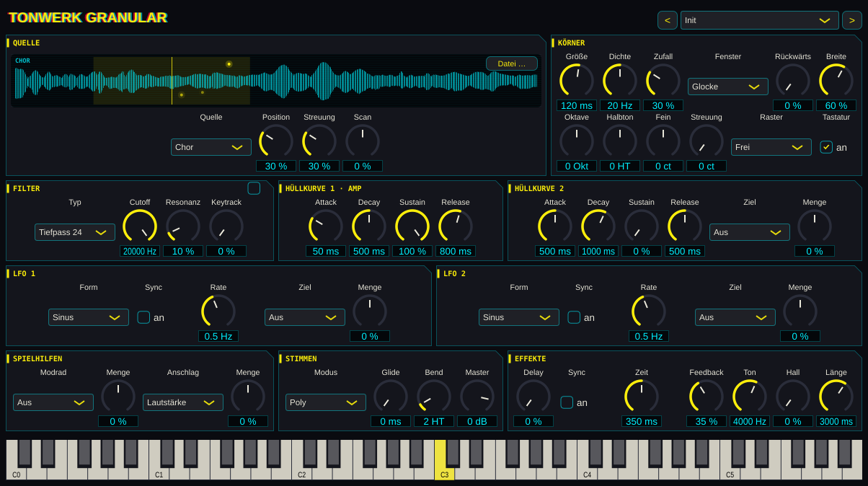Click the Decay knob in Hüllkurve 2

click(x=598, y=226)
